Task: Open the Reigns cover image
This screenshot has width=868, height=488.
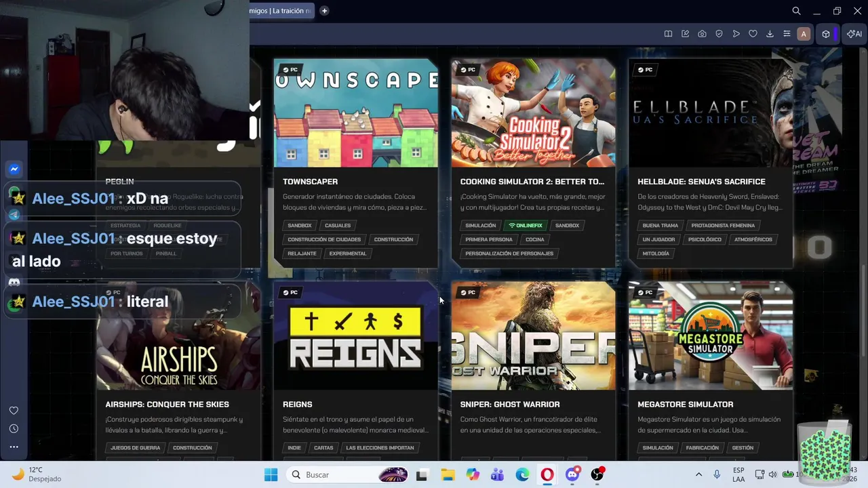Action: tap(356, 335)
